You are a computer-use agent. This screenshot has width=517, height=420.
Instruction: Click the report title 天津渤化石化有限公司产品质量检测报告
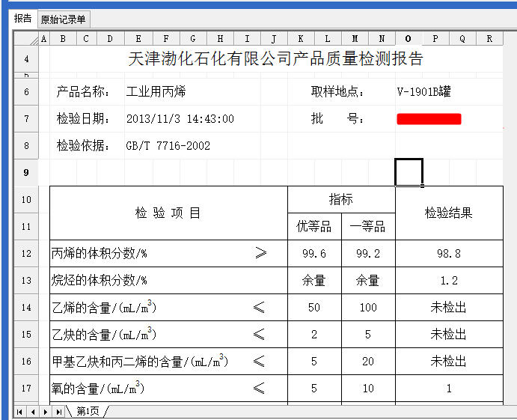pos(275,58)
